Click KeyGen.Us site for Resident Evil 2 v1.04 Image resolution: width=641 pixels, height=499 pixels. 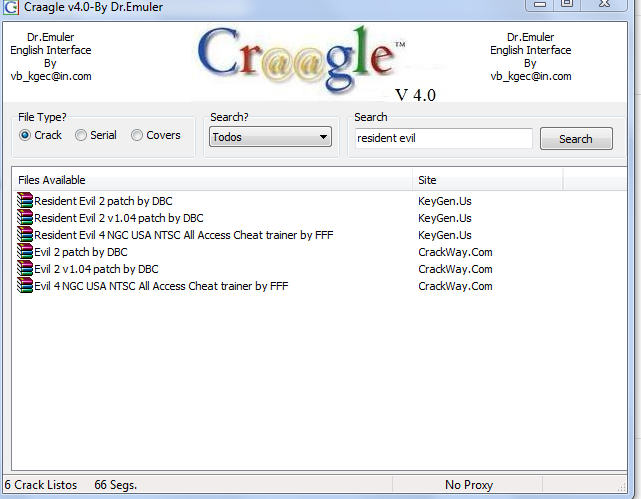point(445,218)
